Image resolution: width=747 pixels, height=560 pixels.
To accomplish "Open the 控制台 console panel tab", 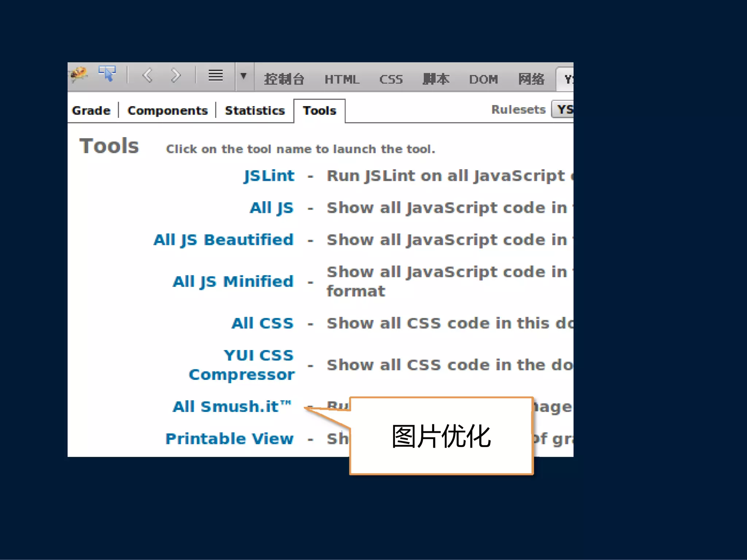I will [284, 79].
